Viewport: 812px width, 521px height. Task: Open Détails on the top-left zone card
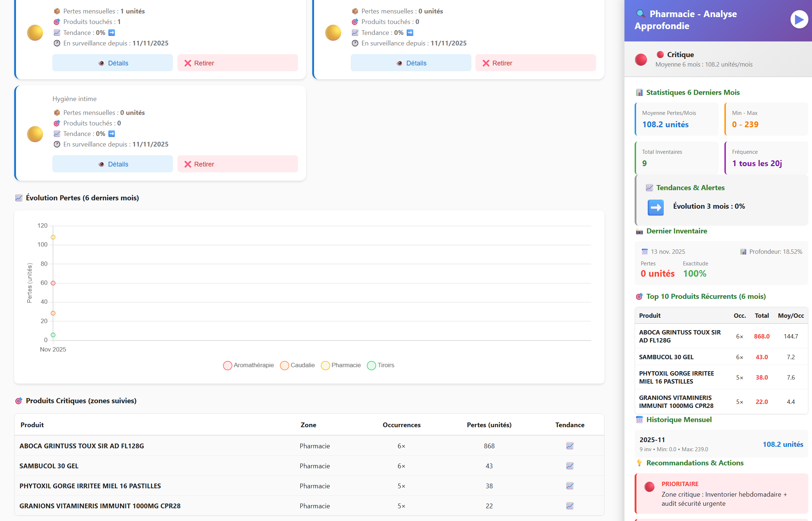[113, 63]
